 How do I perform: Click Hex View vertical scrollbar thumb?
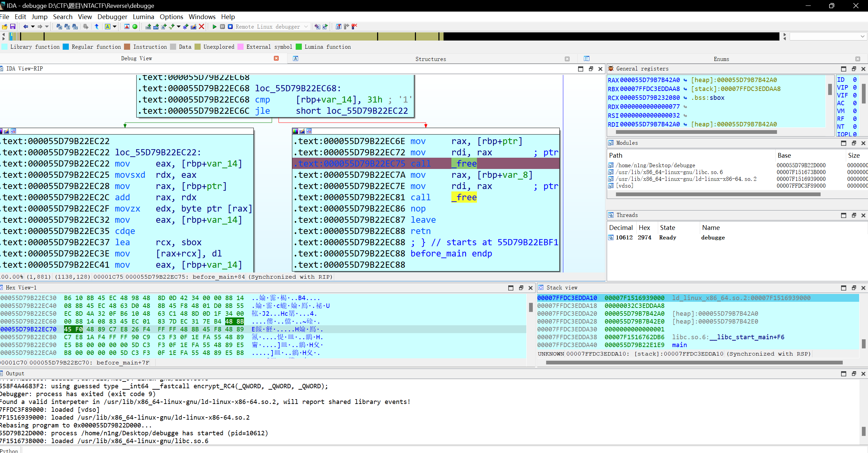pyautogui.click(x=531, y=307)
